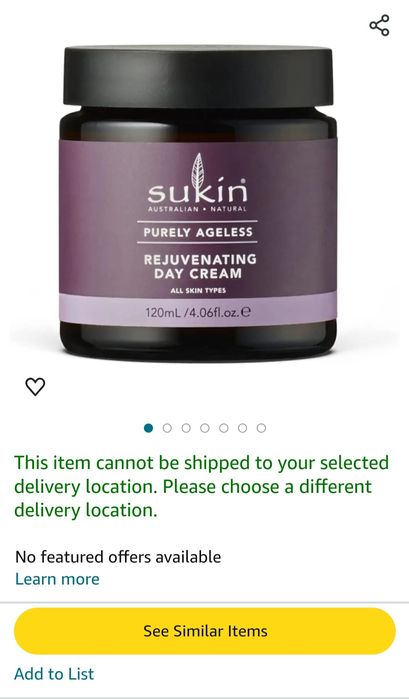Screen dimensions: 409x699
Task: Click the green cannot be shipped message
Action: 202,486
